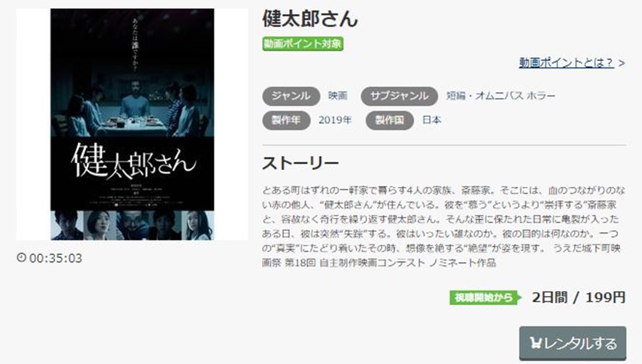The height and width of the screenshot is (364, 642).
Task: Click the 00:35:03 runtime text
Action: (56, 258)
